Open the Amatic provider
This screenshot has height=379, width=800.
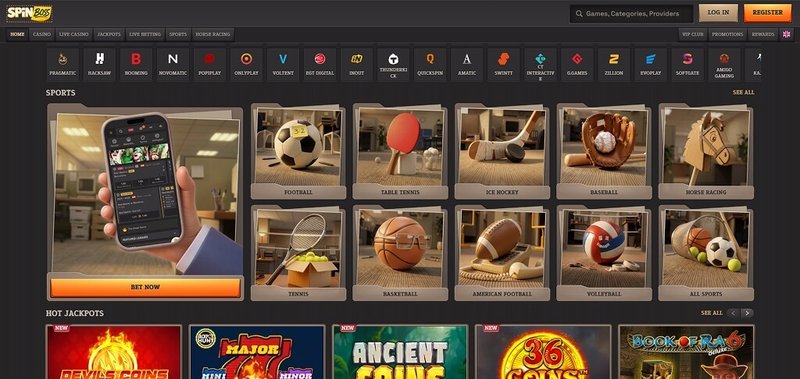click(467, 64)
